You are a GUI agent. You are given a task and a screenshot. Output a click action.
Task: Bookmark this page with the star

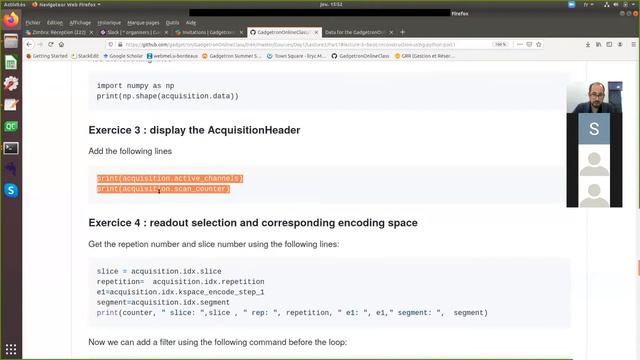[x=539, y=44]
